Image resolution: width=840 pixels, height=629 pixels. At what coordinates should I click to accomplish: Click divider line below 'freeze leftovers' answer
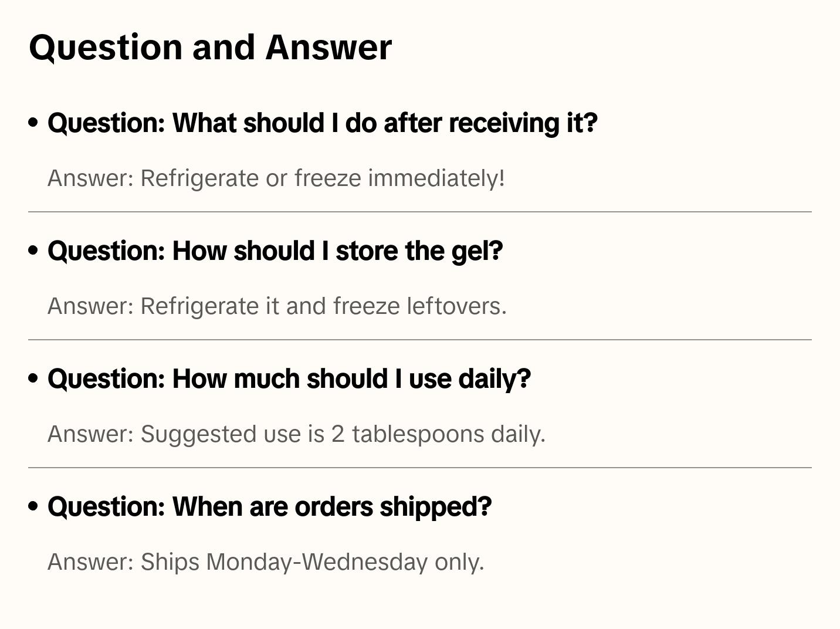[419, 340]
